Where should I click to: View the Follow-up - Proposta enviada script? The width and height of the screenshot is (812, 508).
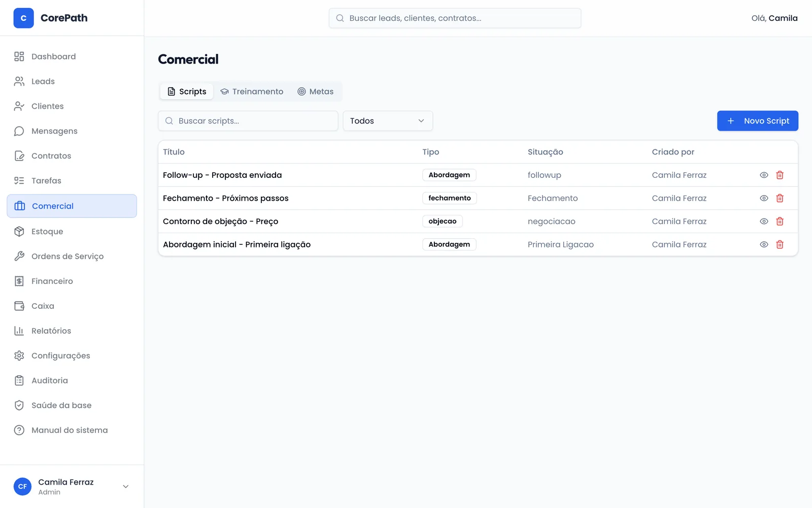(x=764, y=175)
